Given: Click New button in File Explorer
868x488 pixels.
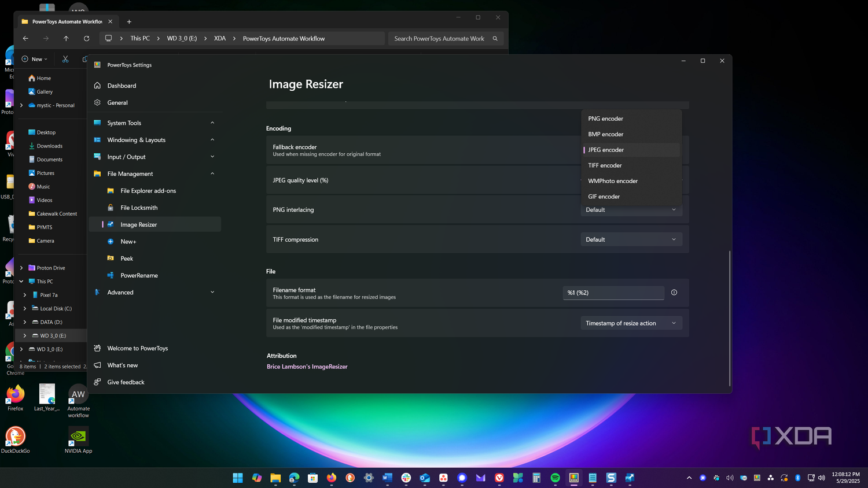Looking at the screenshot, I should point(34,59).
